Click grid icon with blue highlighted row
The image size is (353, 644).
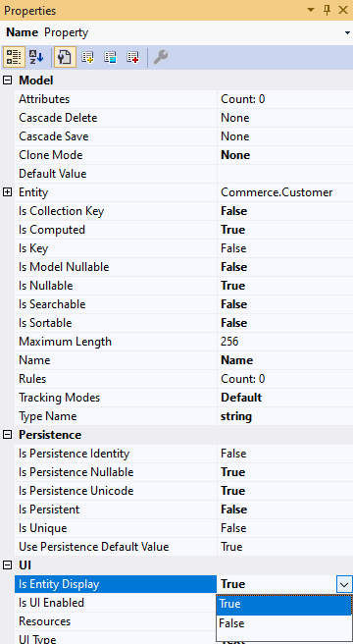click(110, 57)
